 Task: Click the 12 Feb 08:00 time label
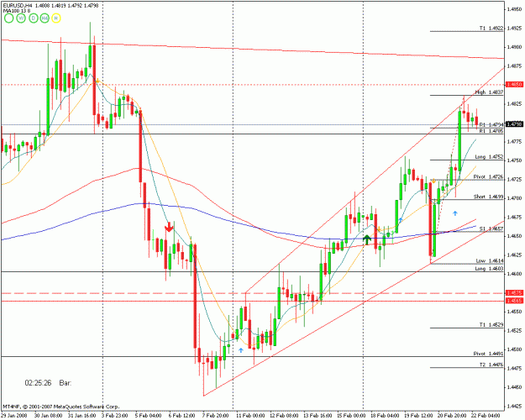(284, 416)
